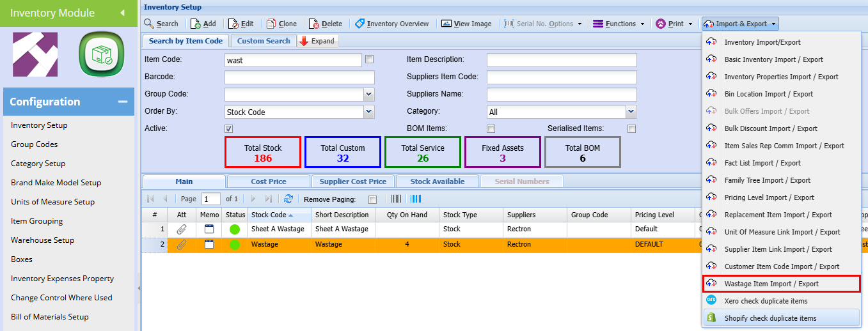
Task: Toggle the BOM Items checkbox
Action: click(x=491, y=128)
